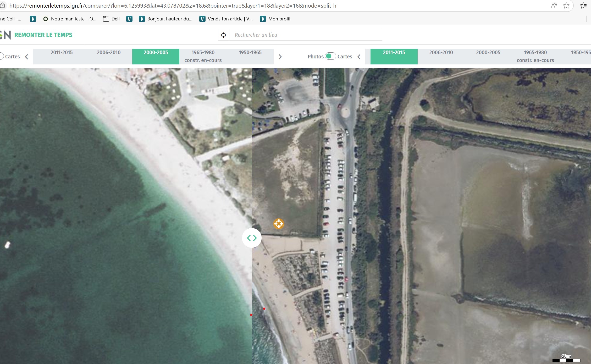Select 1965-1980 period on right timeline
Viewport: 591px width, 364px height.
point(535,56)
